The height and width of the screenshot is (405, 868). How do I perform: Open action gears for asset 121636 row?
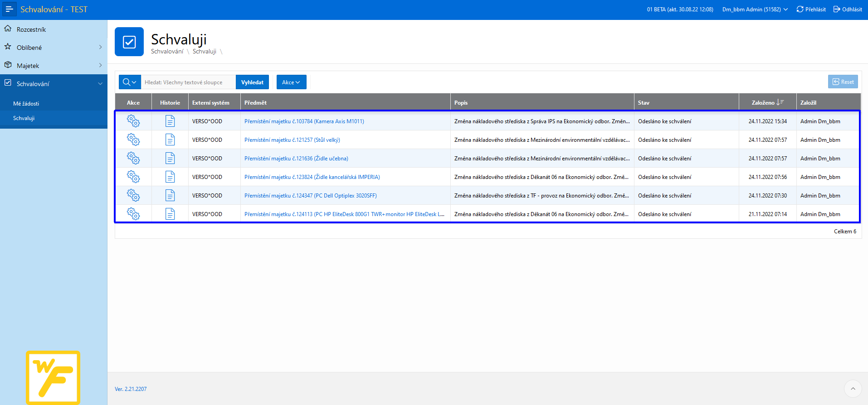tap(133, 158)
